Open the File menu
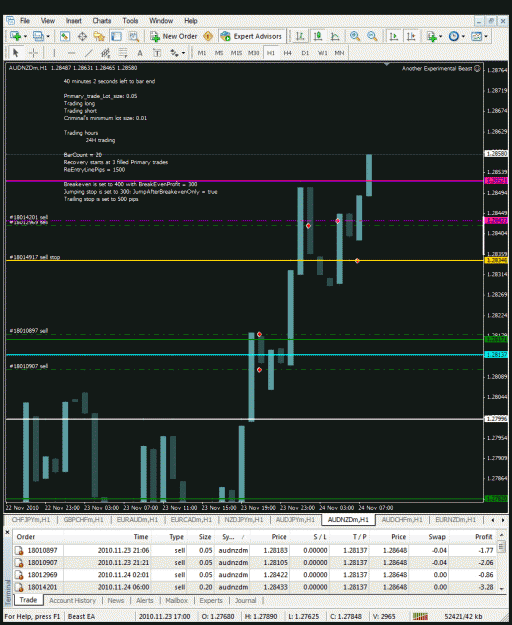This screenshot has width=512, height=625. pyautogui.click(x=25, y=21)
